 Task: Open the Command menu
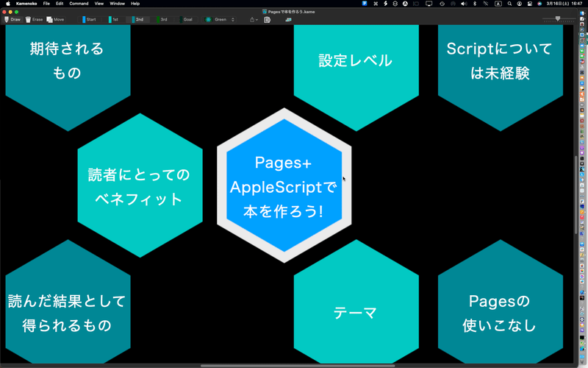[79, 4]
